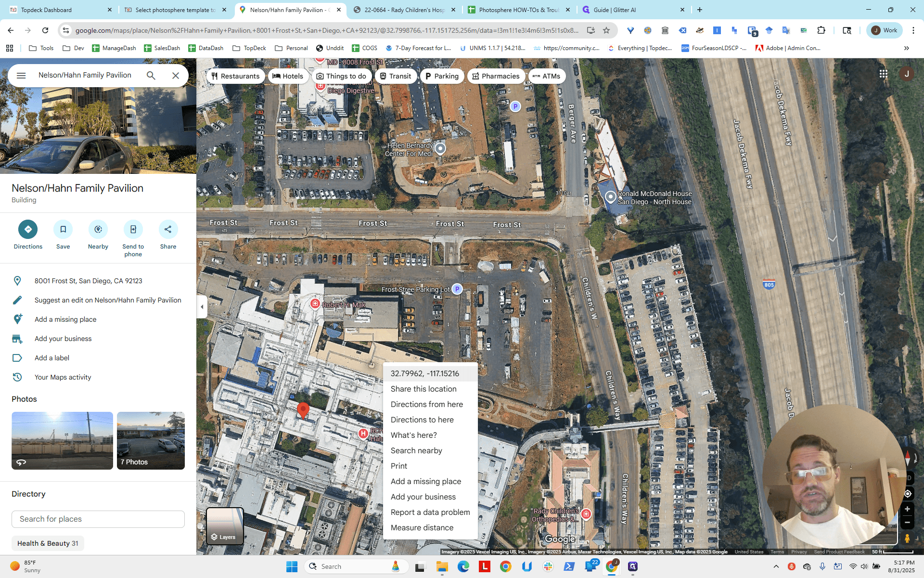The image size is (924, 578).
Task: Click the Share icon button
Action: (168, 229)
